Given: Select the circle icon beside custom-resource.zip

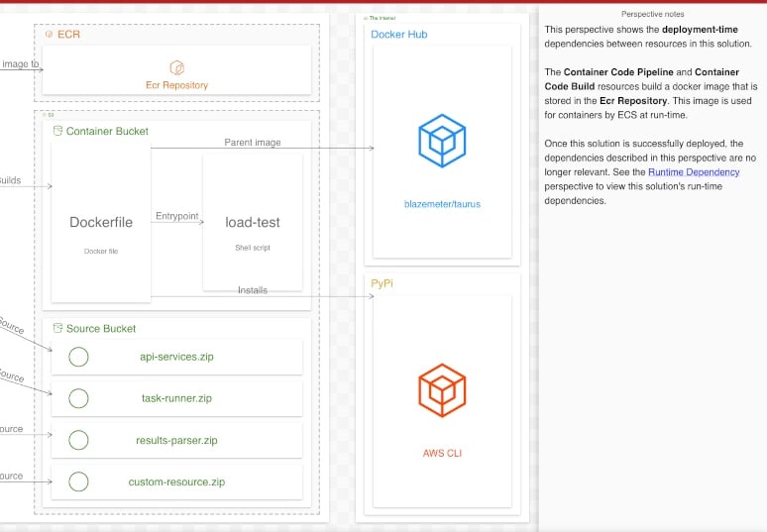Looking at the screenshot, I should [78, 482].
